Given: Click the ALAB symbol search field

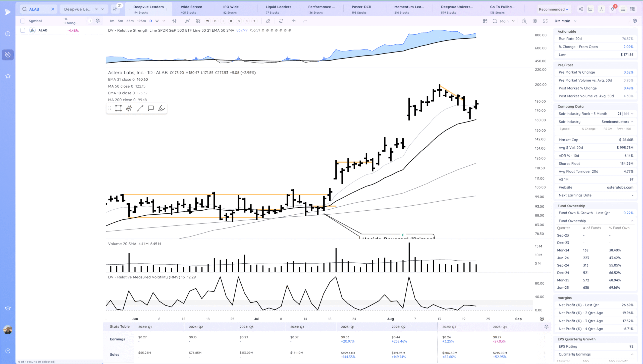Looking at the screenshot, I should click(x=38, y=9).
